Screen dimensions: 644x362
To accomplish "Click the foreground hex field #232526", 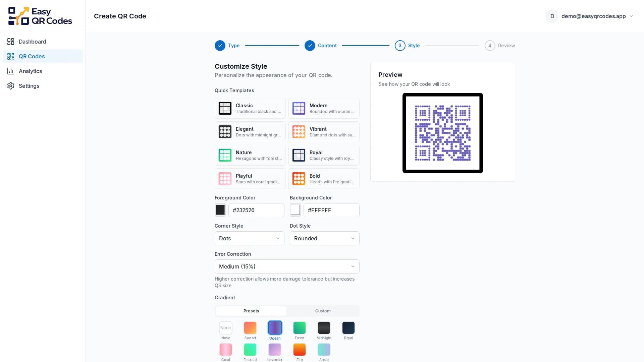I will pos(256,210).
